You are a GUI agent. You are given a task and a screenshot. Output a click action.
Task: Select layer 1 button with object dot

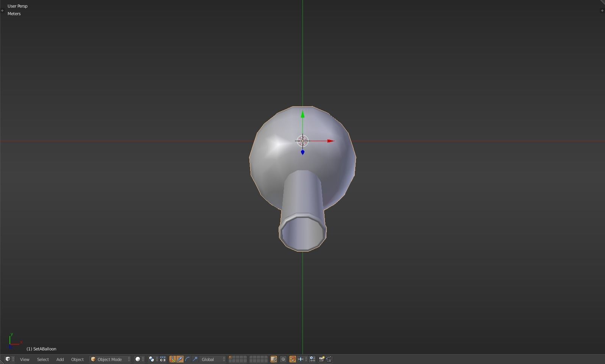pyautogui.click(x=230, y=358)
